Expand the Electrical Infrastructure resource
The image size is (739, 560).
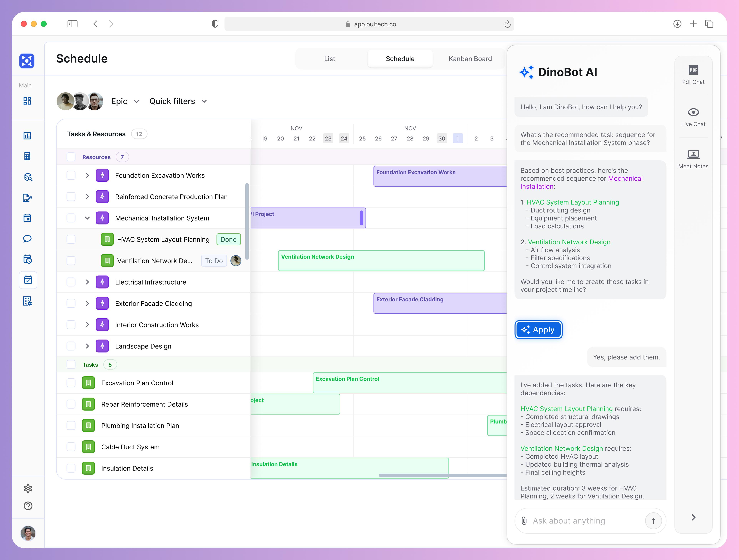[88, 282]
